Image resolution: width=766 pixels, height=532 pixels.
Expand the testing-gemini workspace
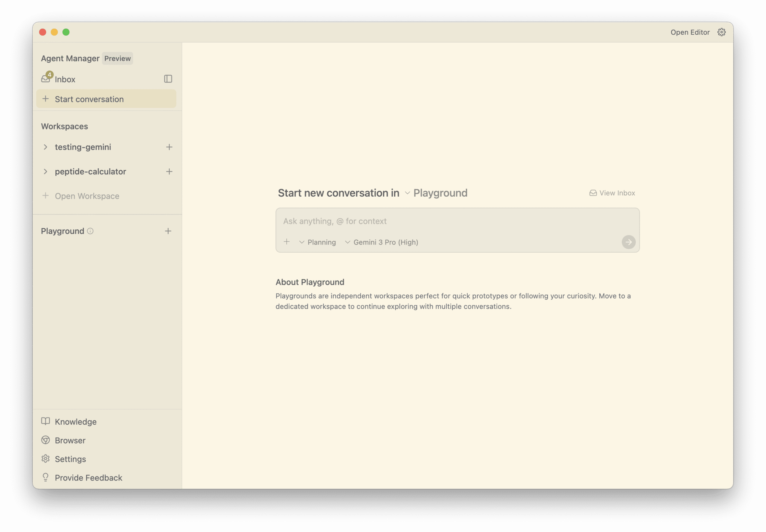[x=46, y=147]
